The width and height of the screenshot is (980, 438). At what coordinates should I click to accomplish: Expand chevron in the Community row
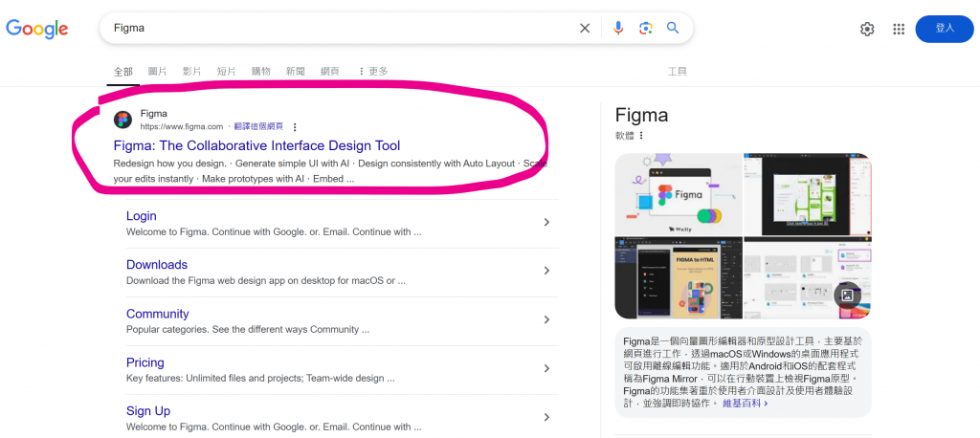pos(546,319)
